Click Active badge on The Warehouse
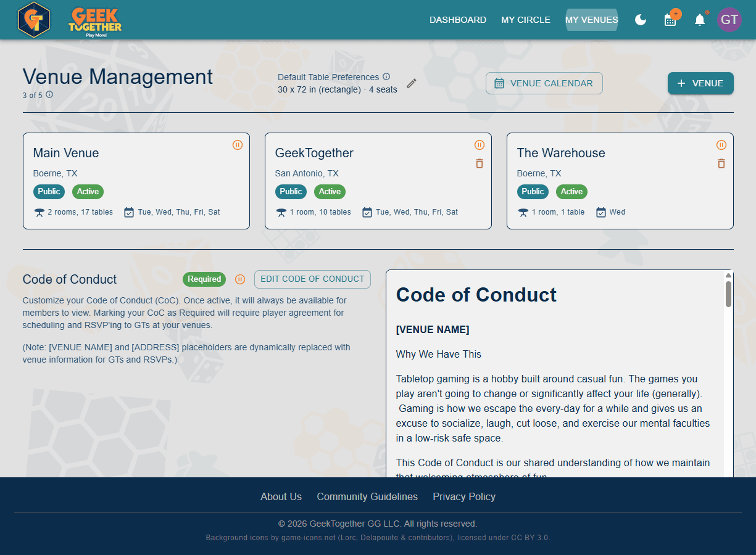756x555 pixels. point(571,192)
